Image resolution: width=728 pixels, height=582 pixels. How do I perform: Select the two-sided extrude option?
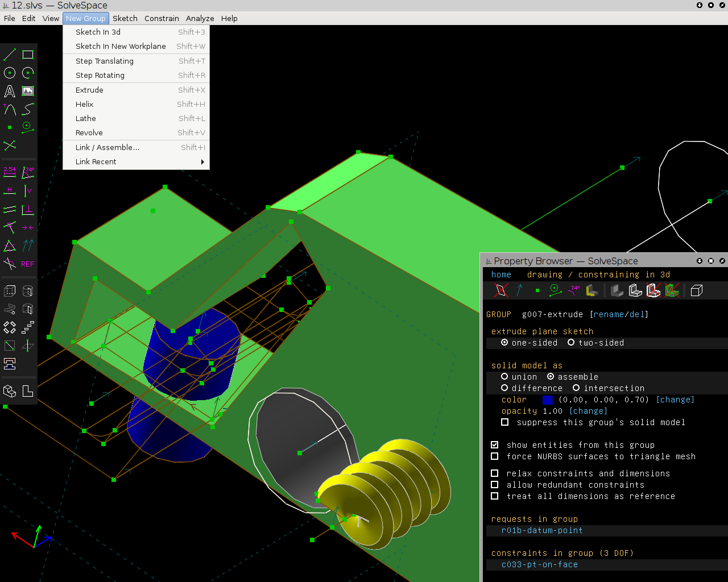click(x=596, y=343)
